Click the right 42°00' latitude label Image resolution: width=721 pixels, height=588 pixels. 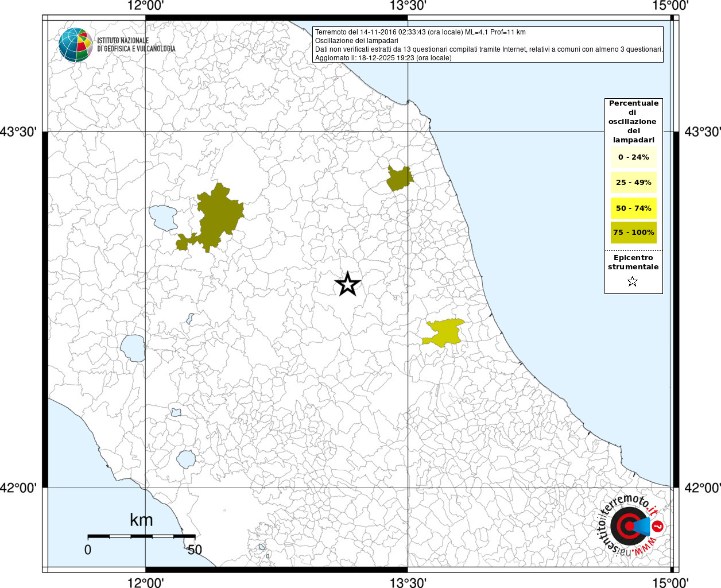tap(703, 488)
